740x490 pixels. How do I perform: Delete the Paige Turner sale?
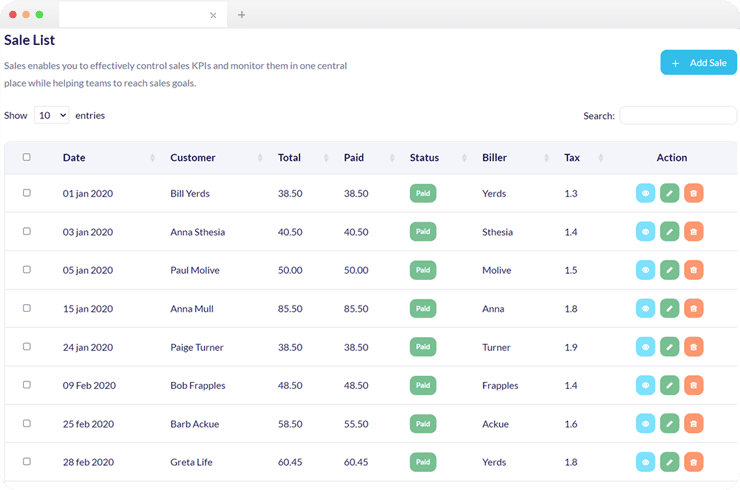pos(693,347)
